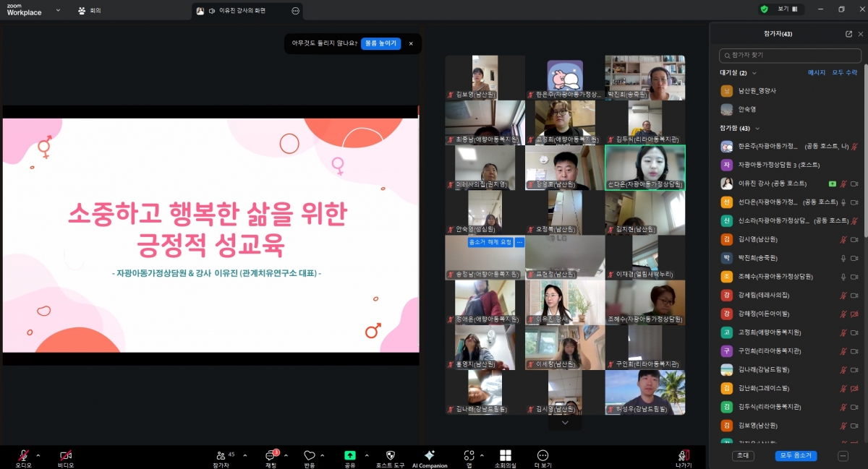Open AI Companion
The height and width of the screenshot is (469, 868).
(430, 455)
